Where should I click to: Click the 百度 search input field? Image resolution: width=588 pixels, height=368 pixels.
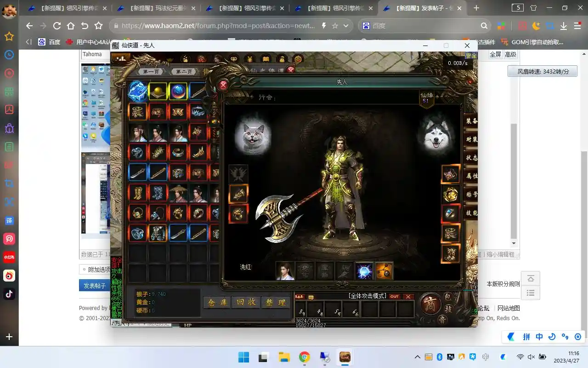click(x=425, y=26)
